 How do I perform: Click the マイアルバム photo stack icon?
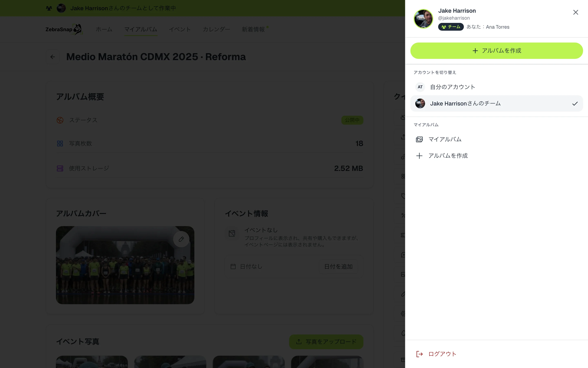click(x=419, y=139)
